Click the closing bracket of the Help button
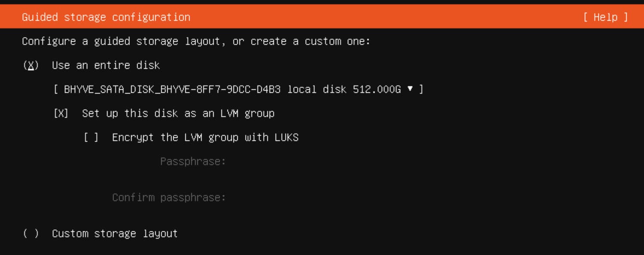The height and width of the screenshot is (255, 644). click(625, 17)
